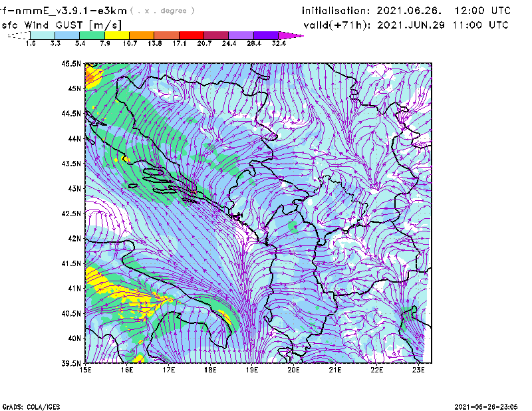Pick the yellow legend swatch after 7.9

coord(117,35)
